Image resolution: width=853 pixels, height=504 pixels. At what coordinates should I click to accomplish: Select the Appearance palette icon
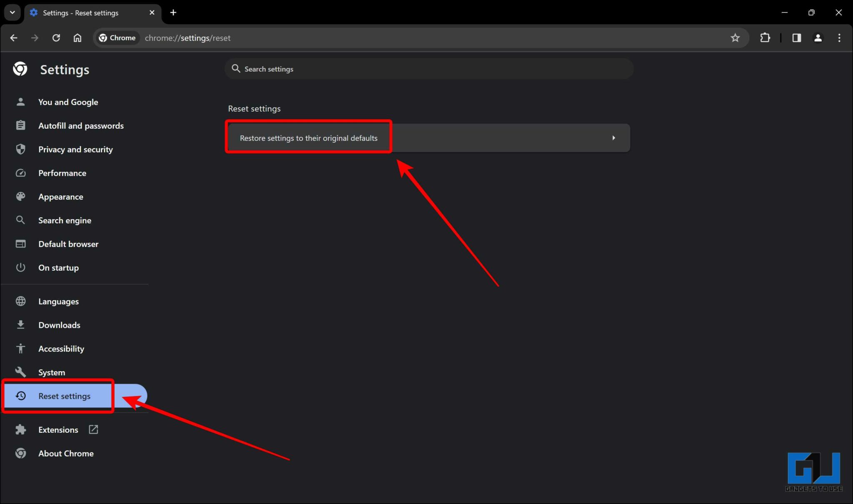click(21, 196)
